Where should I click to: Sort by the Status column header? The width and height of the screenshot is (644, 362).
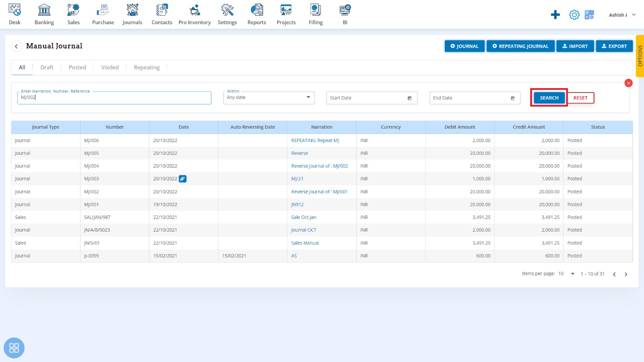598,127
